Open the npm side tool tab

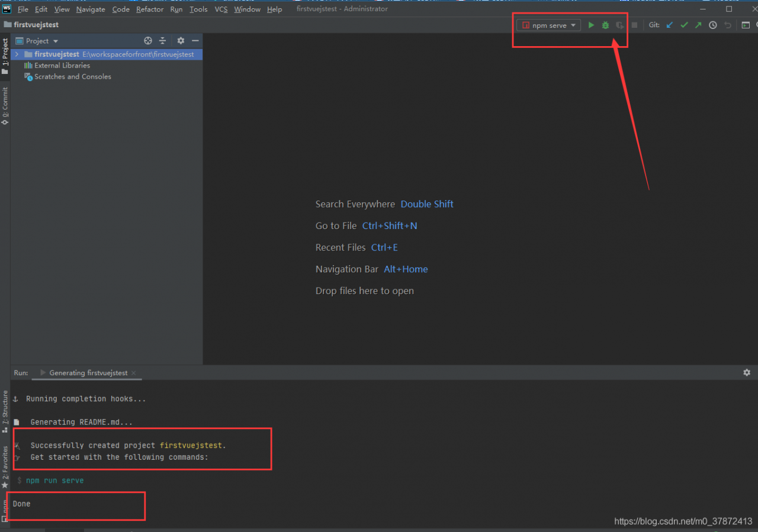(5, 511)
